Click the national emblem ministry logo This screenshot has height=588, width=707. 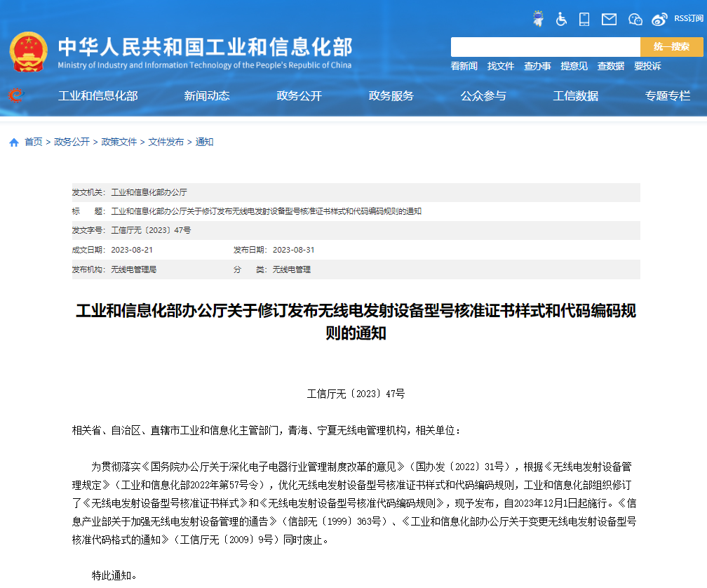click(x=29, y=51)
